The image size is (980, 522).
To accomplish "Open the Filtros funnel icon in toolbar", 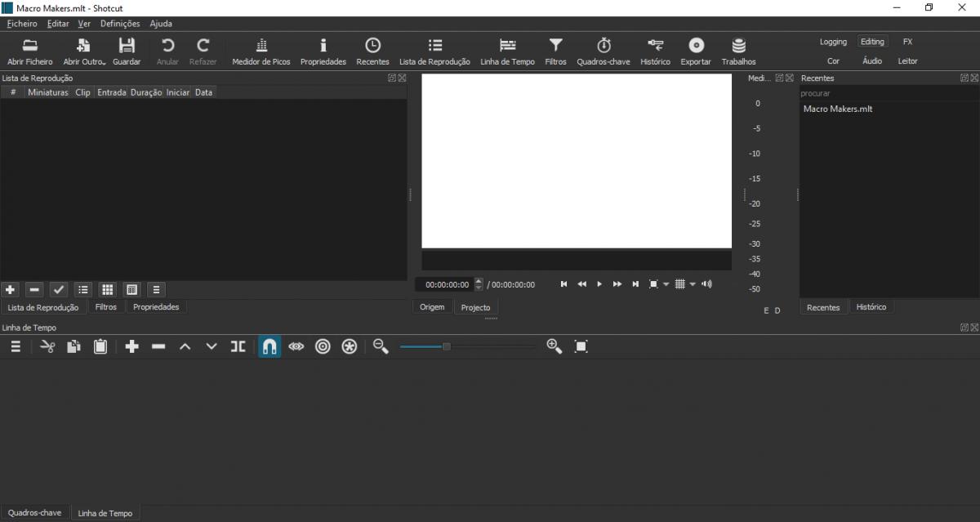I will (555, 46).
